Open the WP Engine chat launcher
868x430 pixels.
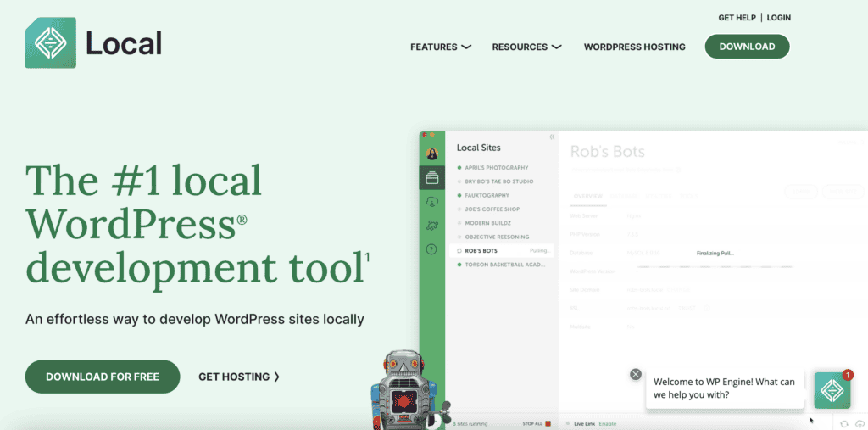832,390
